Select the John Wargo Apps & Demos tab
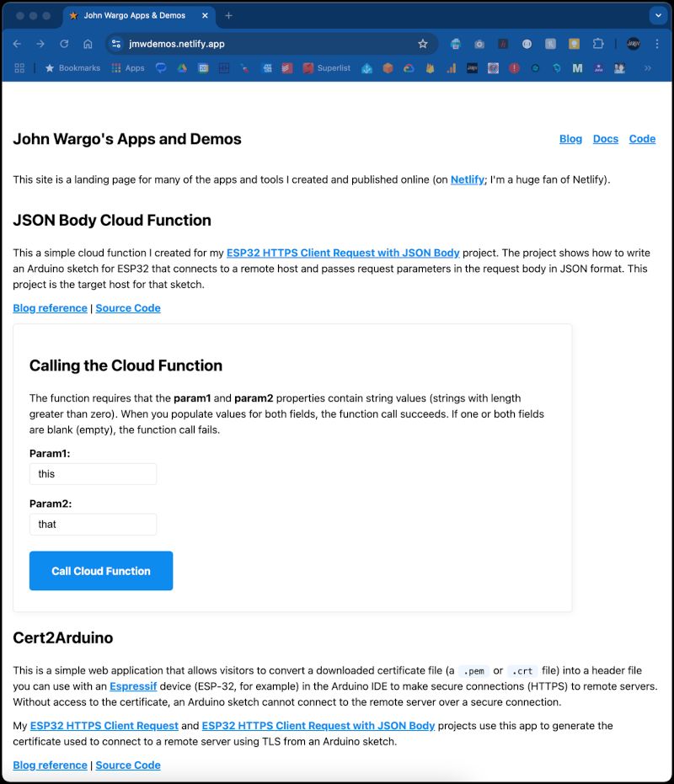Viewport: 674px width, 784px height. pyautogui.click(x=135, y=15)
